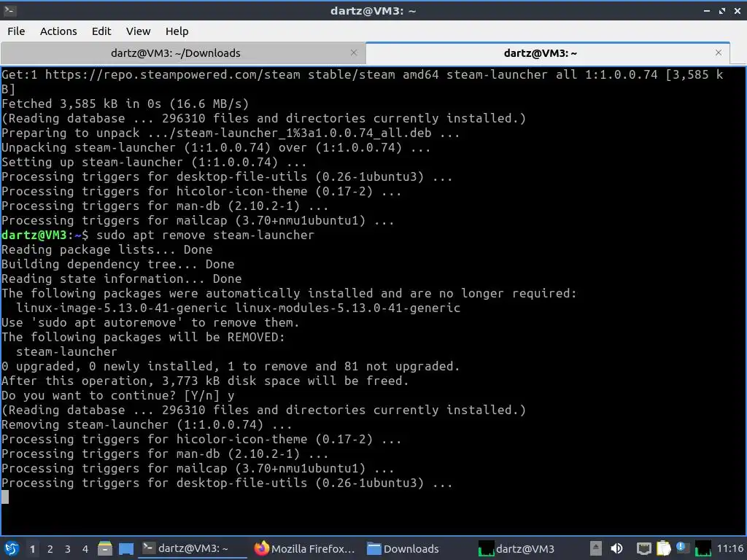Open the View menu

(138, 31)
